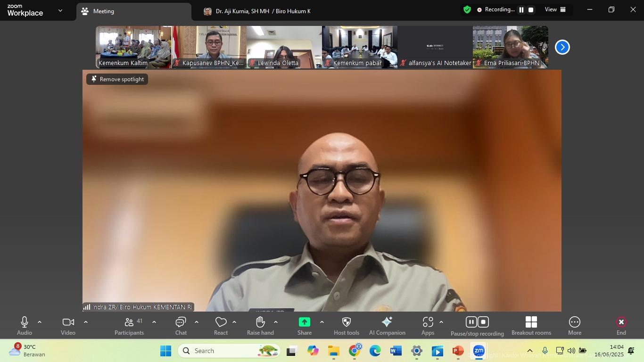Open Host tools shield icon
This screenshot has height=362, width=644.
click(346, 326)
